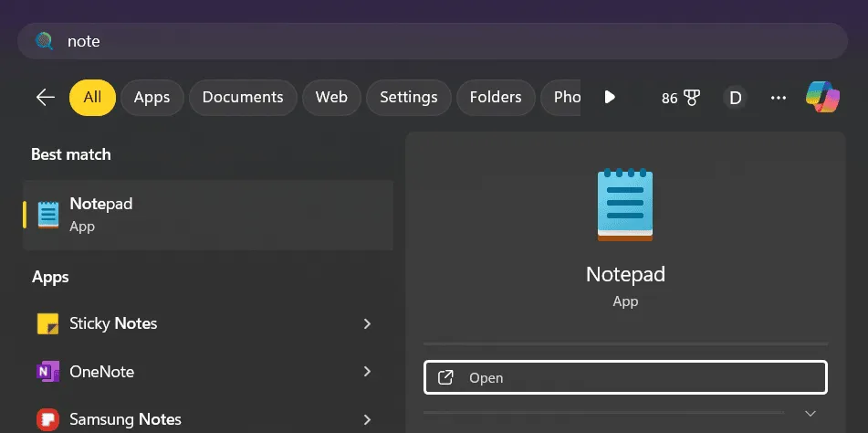Select the All filter tab
Viewport: 868px width, 433px height.
click(x=92, y=98)
